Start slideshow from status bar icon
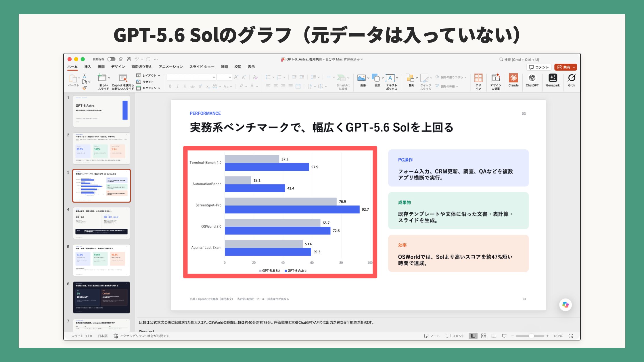This screenshot has height=362, width=644. [504, 336]
